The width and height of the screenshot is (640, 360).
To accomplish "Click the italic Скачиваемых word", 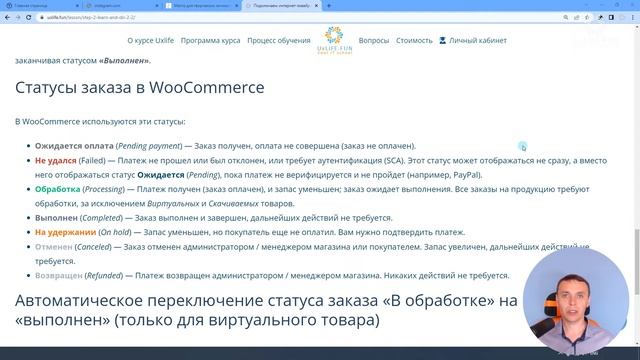I will tap(233, 203).
